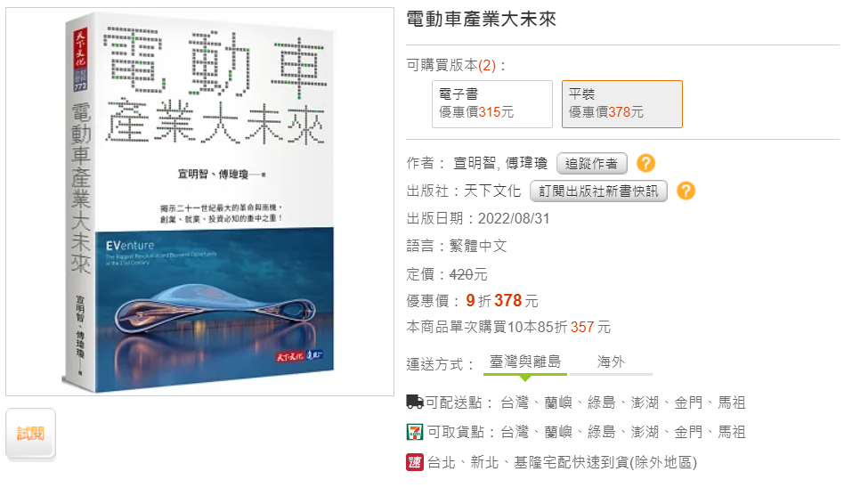
Task: Click the book cover image
Action: pyautogui.click(x=199, y=201)
